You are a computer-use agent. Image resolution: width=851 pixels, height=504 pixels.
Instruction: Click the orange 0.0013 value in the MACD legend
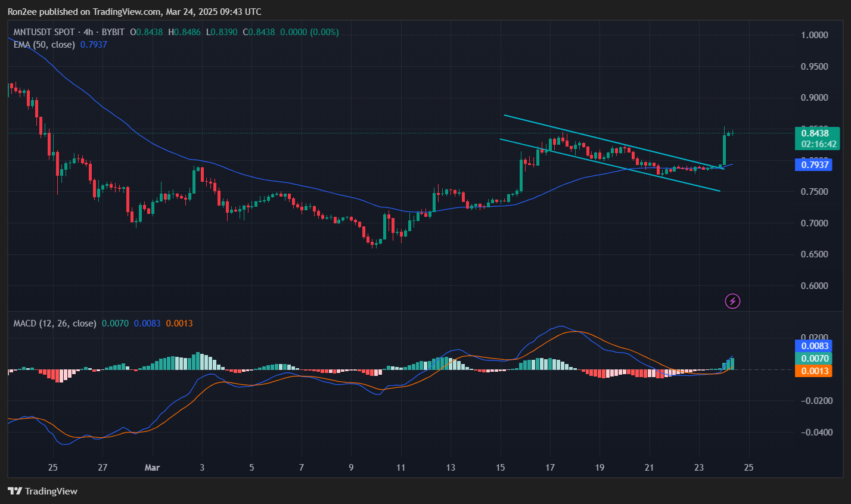[179, 323]
